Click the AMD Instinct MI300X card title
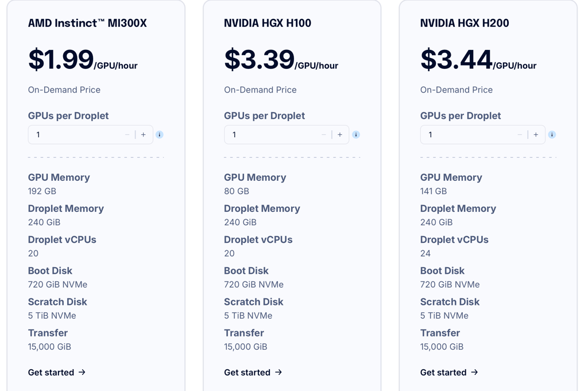This screenshot has height=391, width=588. 87,23
